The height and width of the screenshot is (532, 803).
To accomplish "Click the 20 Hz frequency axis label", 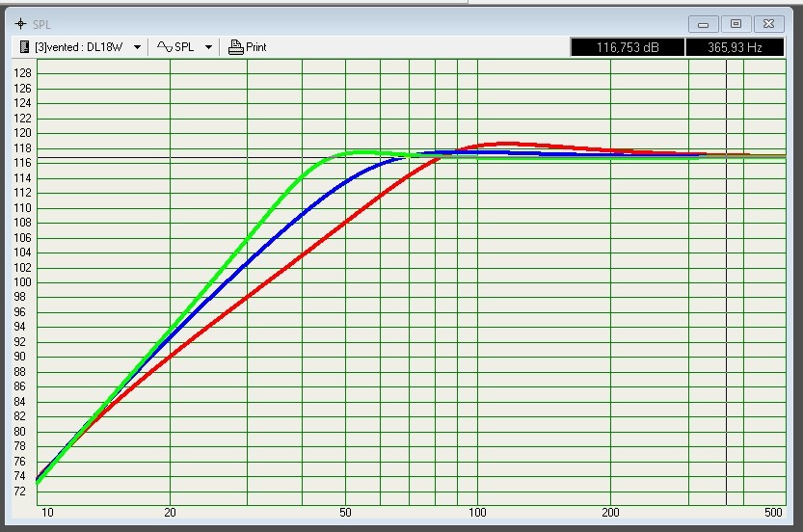I will pos(170,512).
